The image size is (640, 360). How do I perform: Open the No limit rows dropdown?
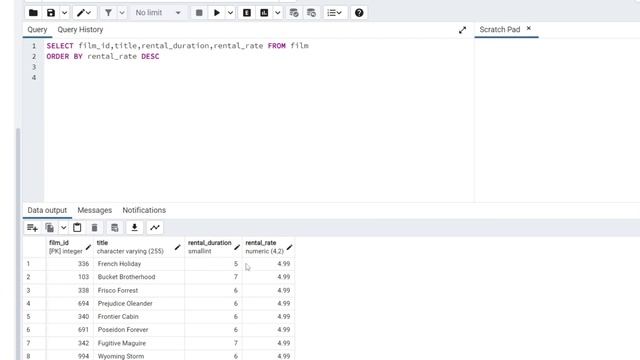tap(158, 13)
